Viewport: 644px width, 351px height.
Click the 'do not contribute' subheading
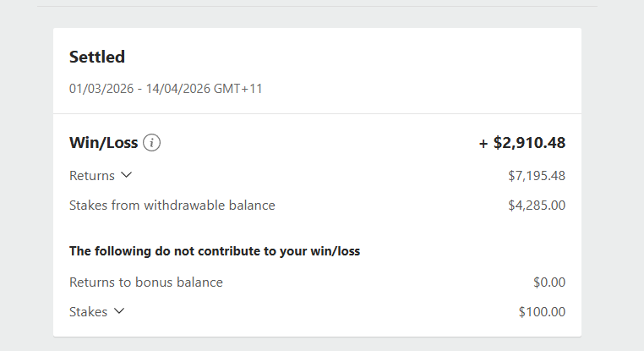[x=216, y=251]
